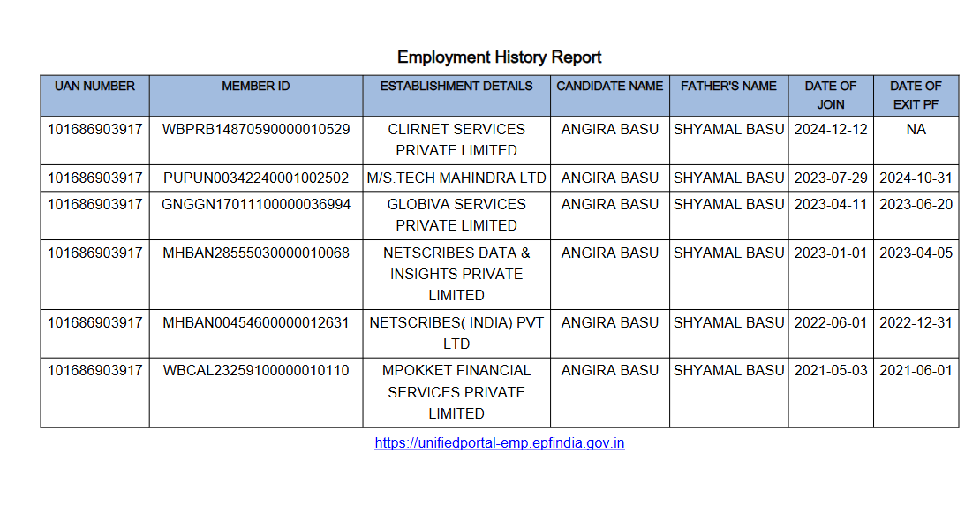
Task: Click join date 2021-05-03
Action: click(x=831, y=371)
